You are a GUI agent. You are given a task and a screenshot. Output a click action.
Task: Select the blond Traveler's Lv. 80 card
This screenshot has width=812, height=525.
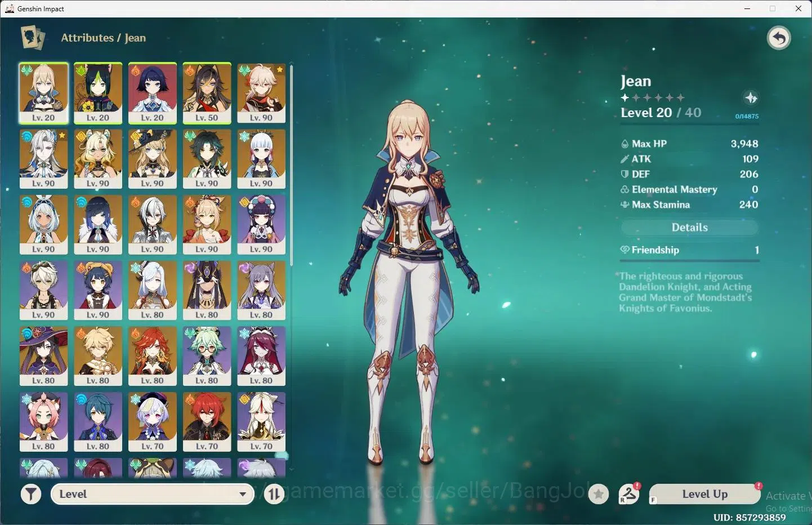coord(98,357)
